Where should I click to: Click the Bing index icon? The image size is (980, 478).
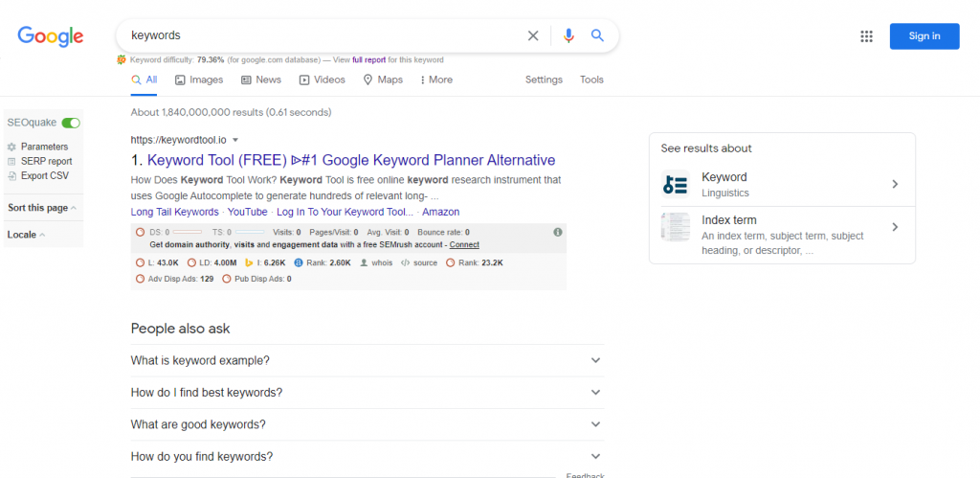[x=248, y=262]
